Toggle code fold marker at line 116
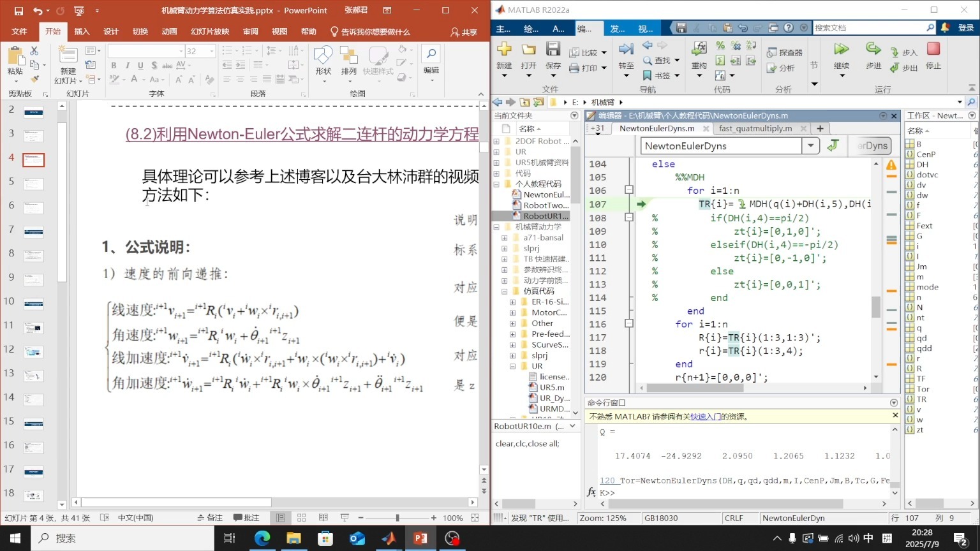 coord(628,323)
